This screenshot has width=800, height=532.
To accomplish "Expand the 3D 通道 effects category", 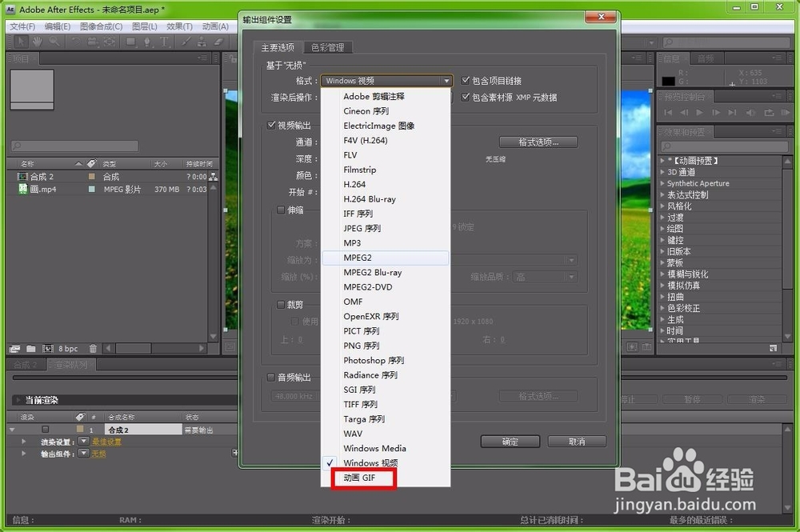I will click(662, 172).
